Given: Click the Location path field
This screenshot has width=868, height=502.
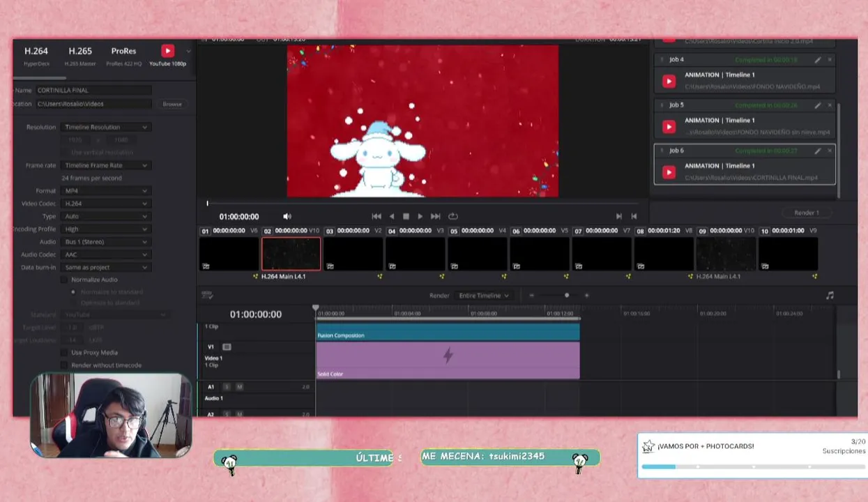Looking at the screenshot, I should (x=93, y=104).
